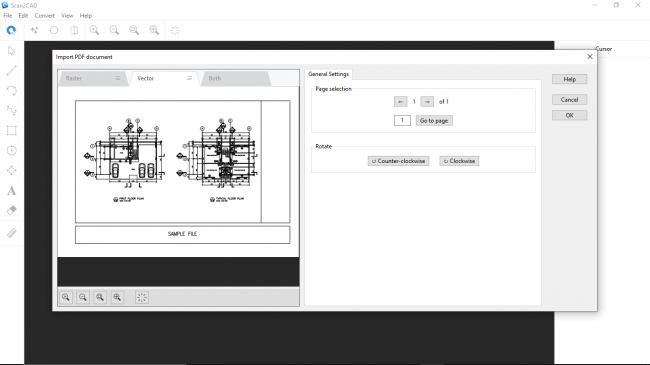Rotate the page Clockwise
Image resolution: width=650 pixels, height=365 pixels.
tap(459, 161)
